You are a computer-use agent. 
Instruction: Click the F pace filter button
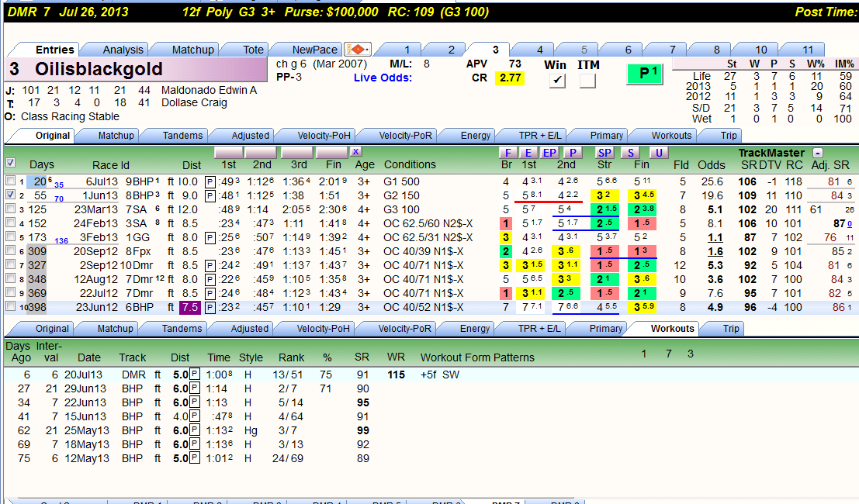tap(507, 153)
